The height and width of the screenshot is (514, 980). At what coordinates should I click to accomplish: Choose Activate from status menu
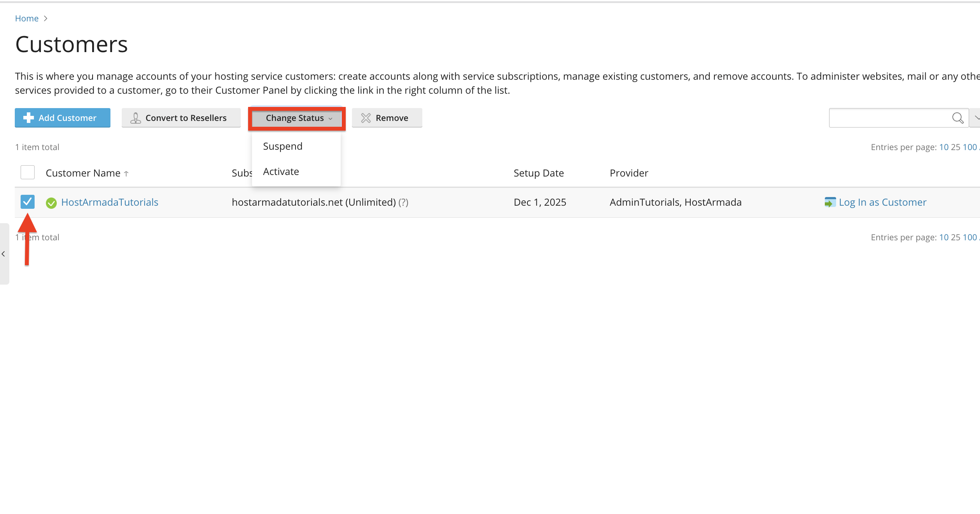tap(281, 171)
